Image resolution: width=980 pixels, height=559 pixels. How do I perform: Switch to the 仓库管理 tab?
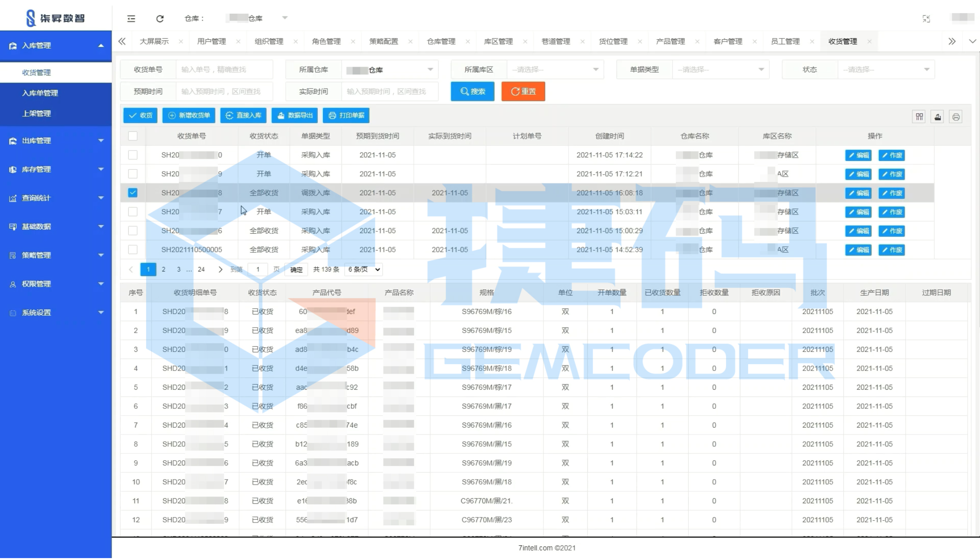(x=441, y=42)
